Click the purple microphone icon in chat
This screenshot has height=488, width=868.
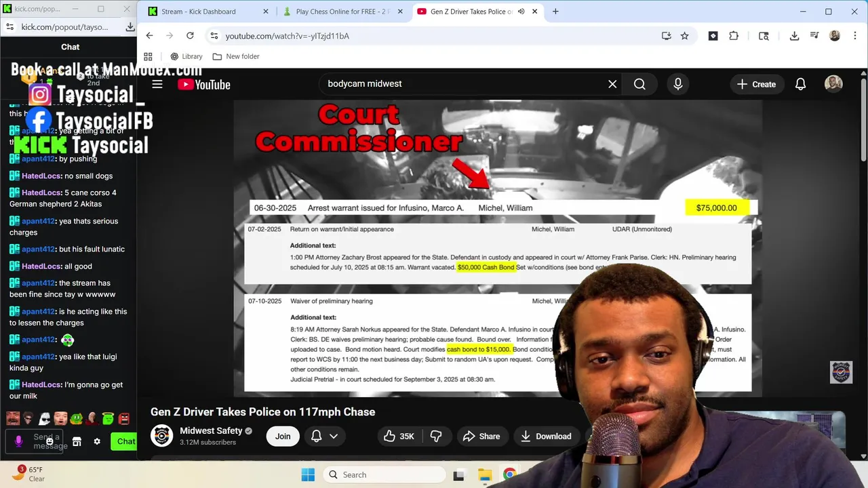click(18, 441)
